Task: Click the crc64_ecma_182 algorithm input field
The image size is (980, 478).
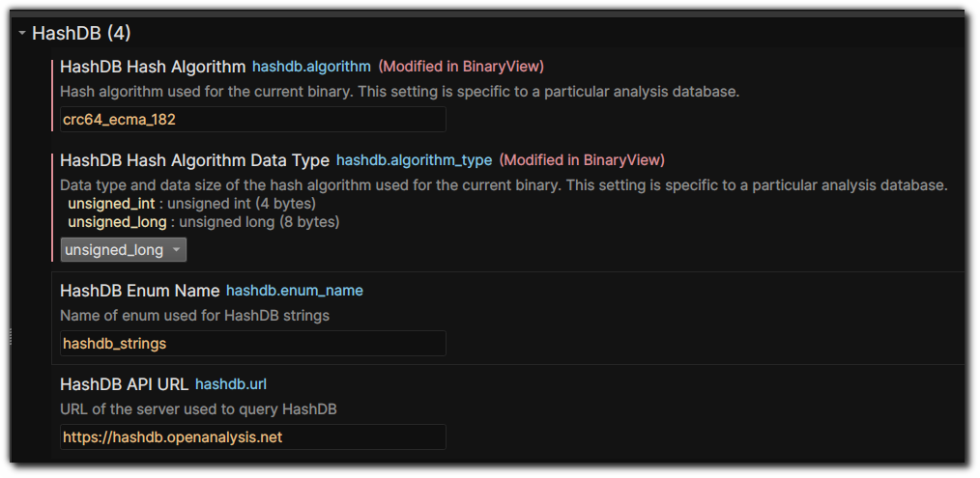Action: tap(252, 120)
